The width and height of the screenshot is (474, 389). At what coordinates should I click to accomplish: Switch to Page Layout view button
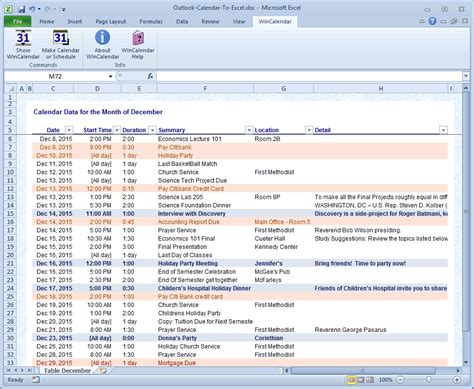361,380
